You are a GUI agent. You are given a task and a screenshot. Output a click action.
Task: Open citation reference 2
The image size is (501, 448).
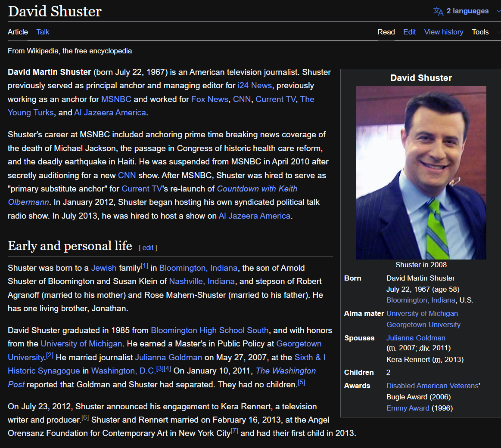tap(50, 355)
